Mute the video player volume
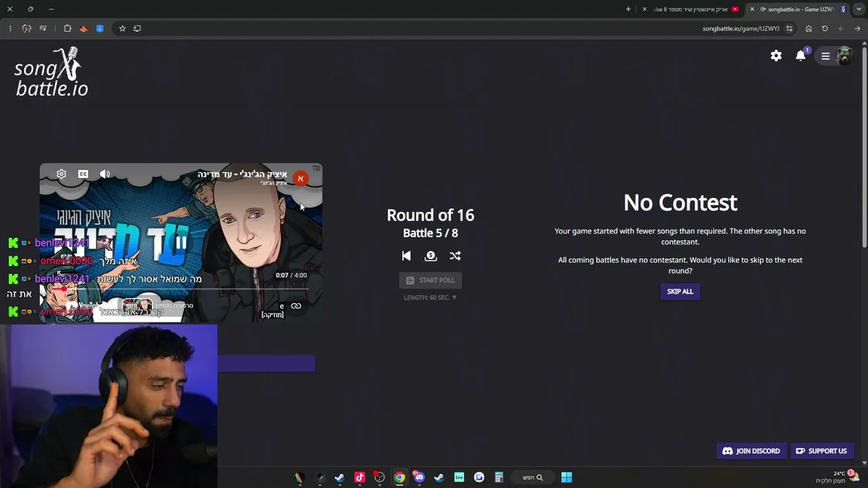This screenshot has width=868, height=488. [x=104, y=174]
